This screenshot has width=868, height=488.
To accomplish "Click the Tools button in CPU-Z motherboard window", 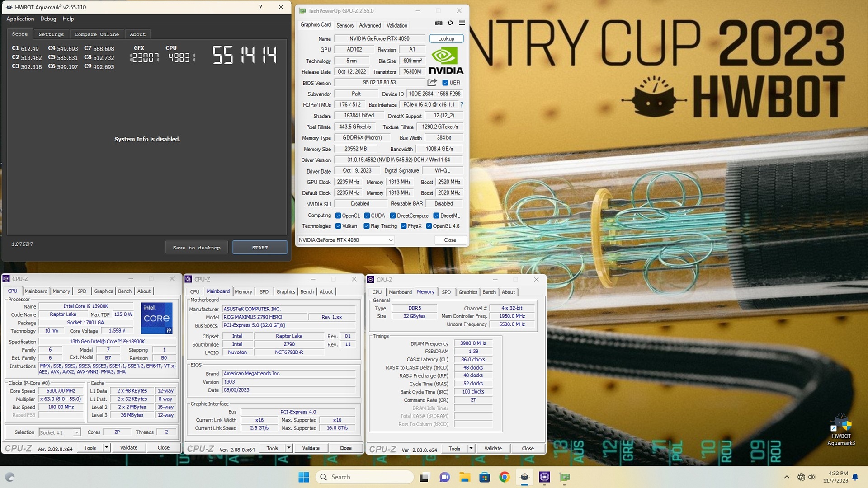I will click(x=272, y=448).
